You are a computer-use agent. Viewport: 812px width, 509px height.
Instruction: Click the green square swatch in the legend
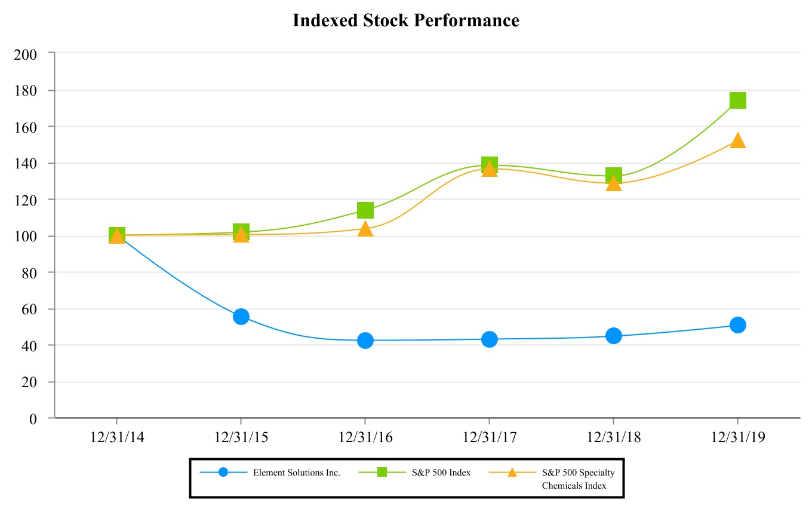pyautogui.click(x=382, y=472)
